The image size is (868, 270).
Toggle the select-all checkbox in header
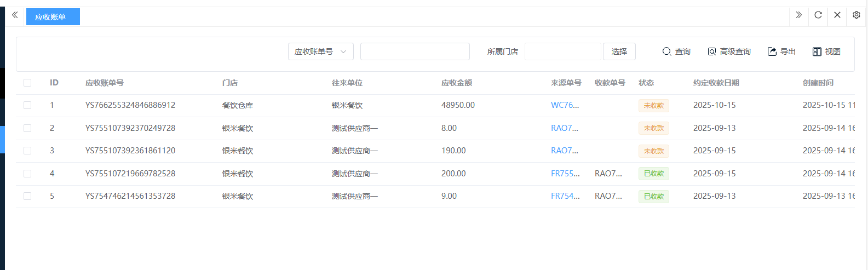27,83
